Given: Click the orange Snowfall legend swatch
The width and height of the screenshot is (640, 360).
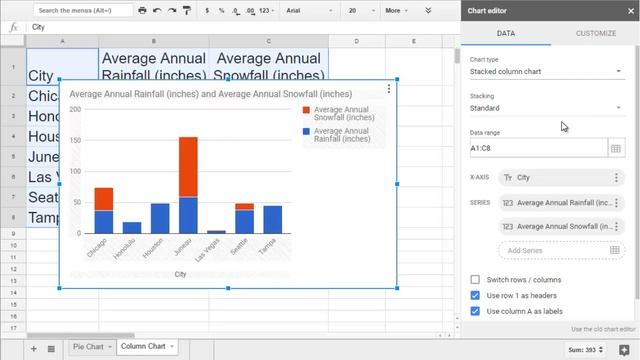Looking at the screenshot, I should click(306, 110).
